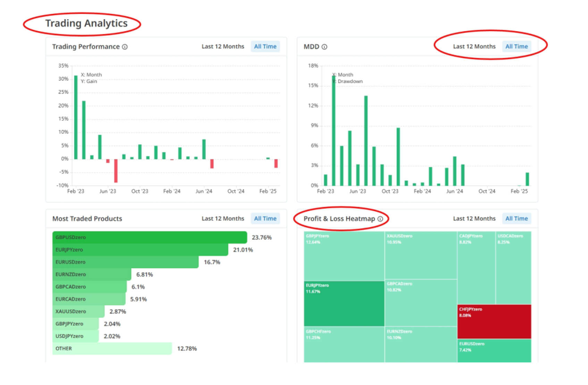Click the XAUUSDzero tile in heatmap
The height and width of the screenshot is (385, 588).
[421, 255]
